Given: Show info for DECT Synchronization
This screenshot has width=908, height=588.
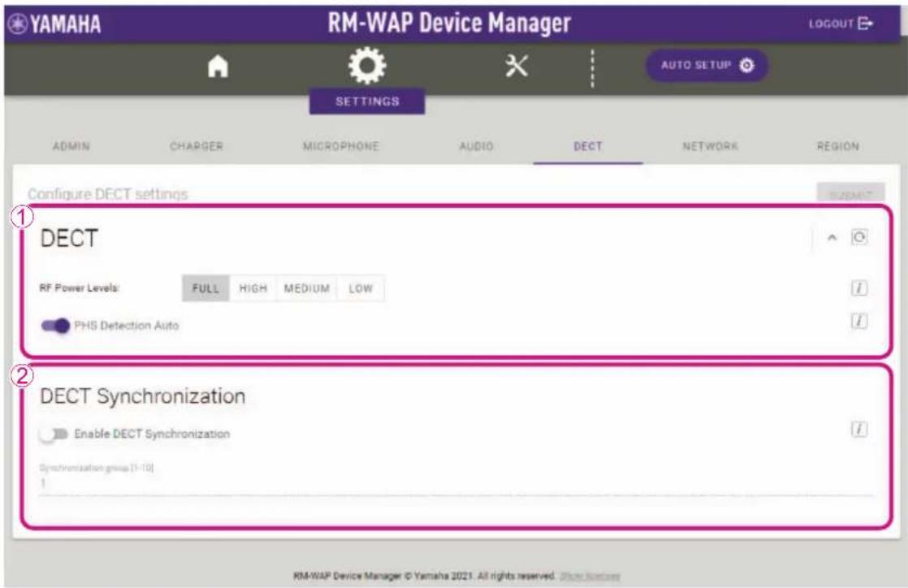Looking at the screenshot, I should click(859, 430).
